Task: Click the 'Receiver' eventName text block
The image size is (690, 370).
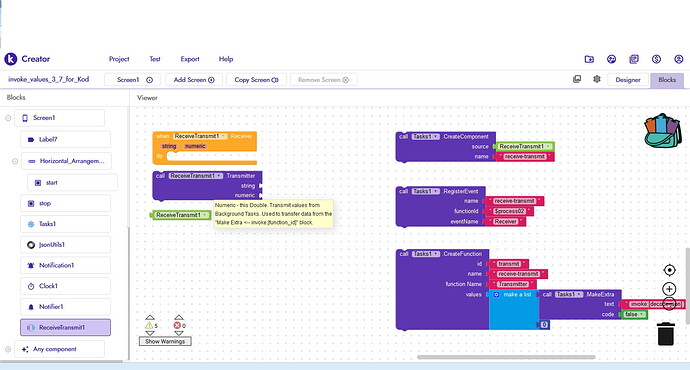Action: [x=505, y=222]
